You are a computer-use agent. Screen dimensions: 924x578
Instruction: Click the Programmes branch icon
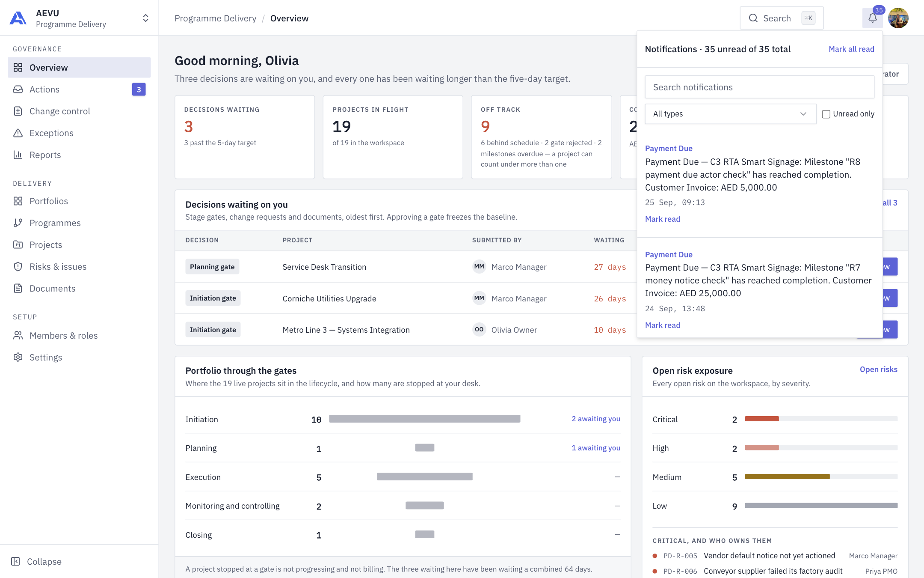click(18, 223)
